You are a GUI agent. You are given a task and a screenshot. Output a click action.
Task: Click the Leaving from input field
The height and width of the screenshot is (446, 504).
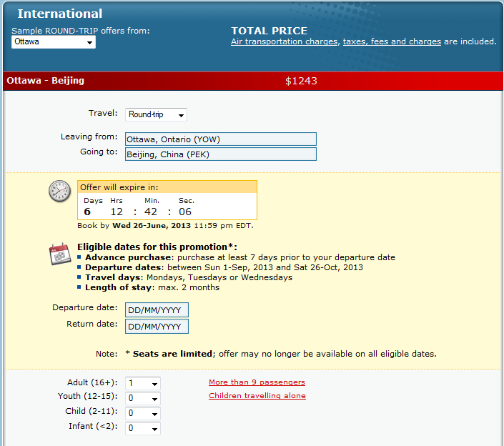click(220, 139)
